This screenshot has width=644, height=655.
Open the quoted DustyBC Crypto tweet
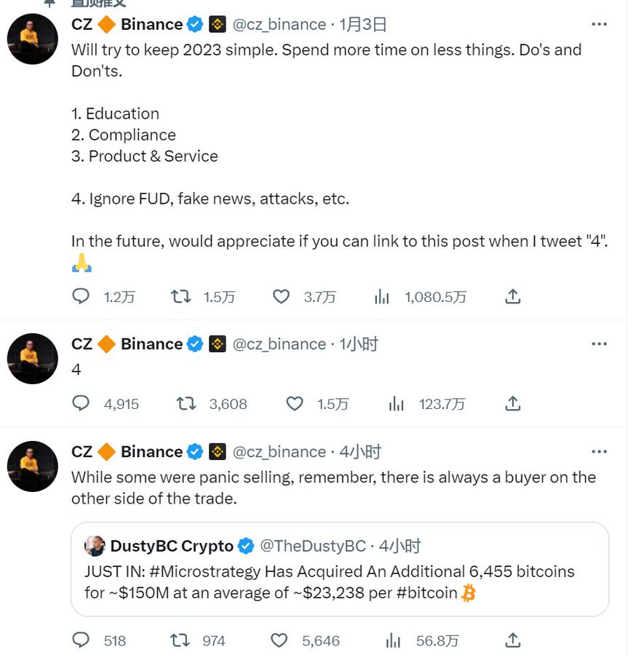(339, 593)
